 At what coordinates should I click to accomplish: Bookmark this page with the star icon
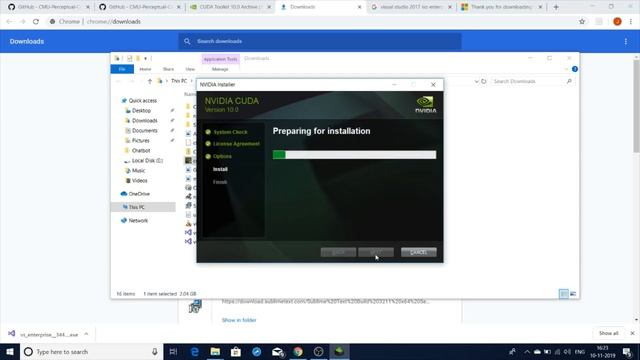pyautogui.click(x=582, y=22)
